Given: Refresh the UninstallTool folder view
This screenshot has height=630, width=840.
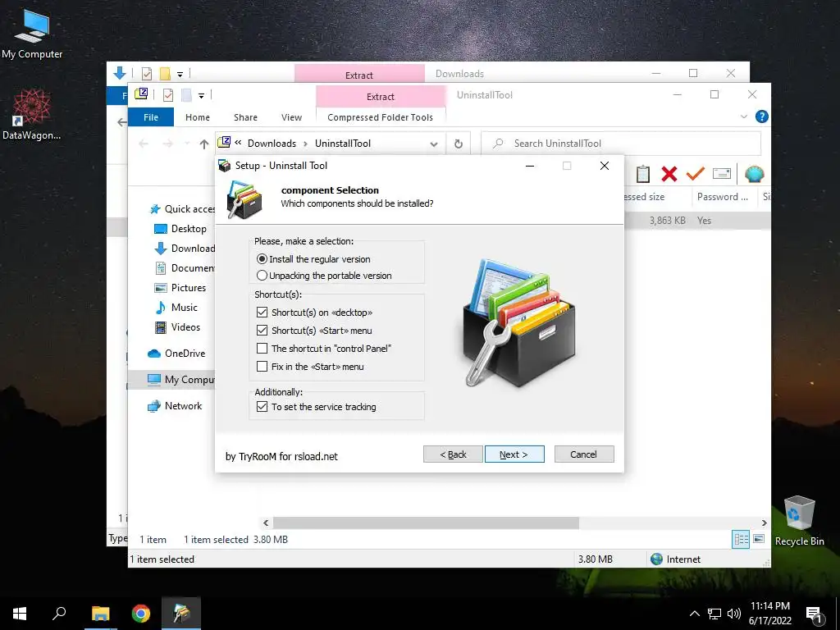Looking at the screenshot, I should [458, 144].
